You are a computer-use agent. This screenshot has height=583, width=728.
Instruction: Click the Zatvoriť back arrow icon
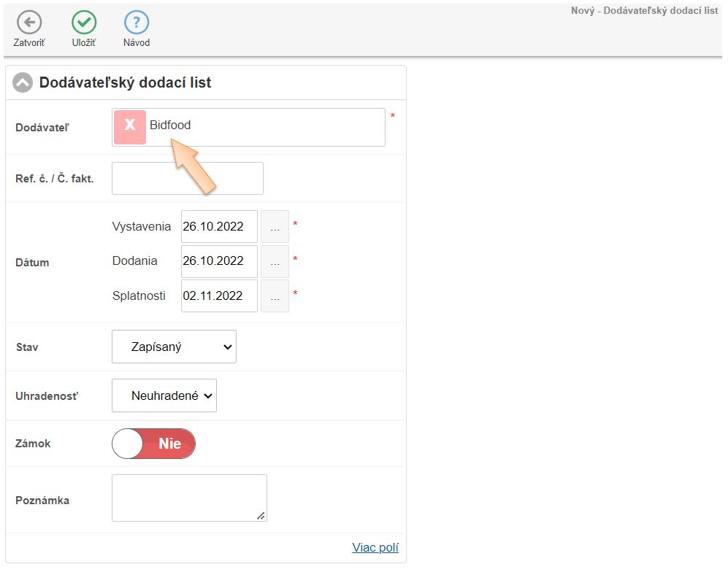coord(29,23)
